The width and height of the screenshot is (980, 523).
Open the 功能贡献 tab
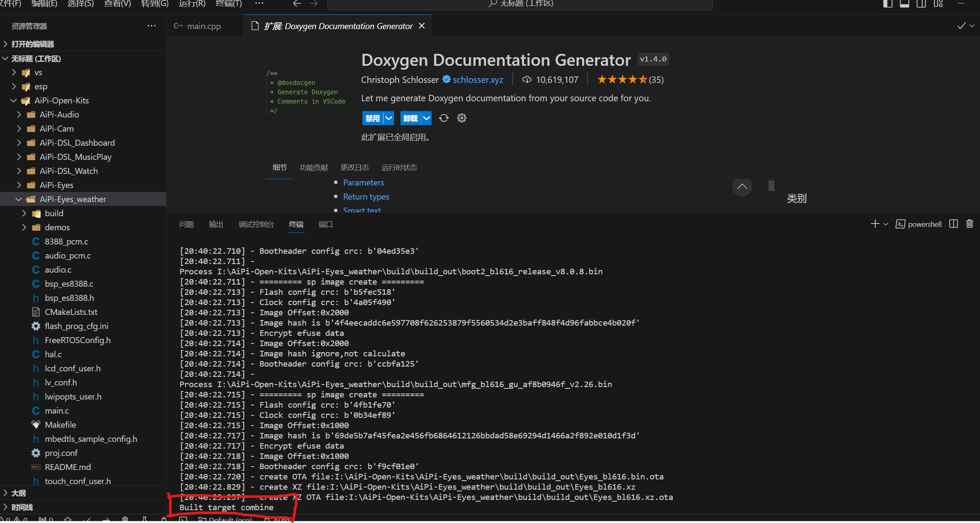point(314,167)
